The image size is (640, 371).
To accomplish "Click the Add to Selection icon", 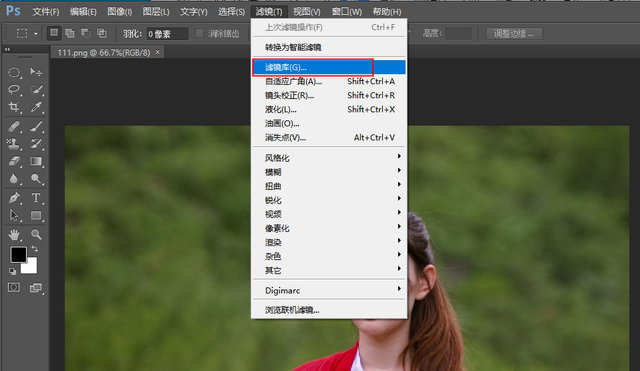I will [70, 33].
